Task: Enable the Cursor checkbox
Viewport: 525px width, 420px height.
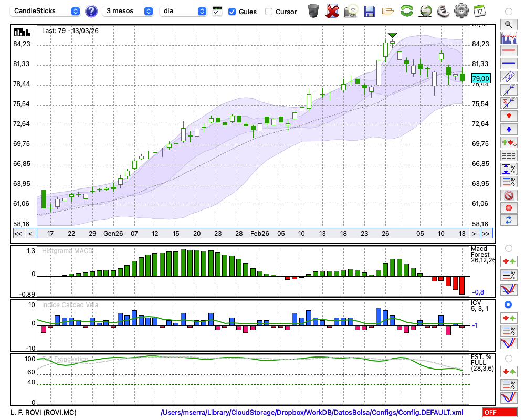Action: (x=268, y=12)
